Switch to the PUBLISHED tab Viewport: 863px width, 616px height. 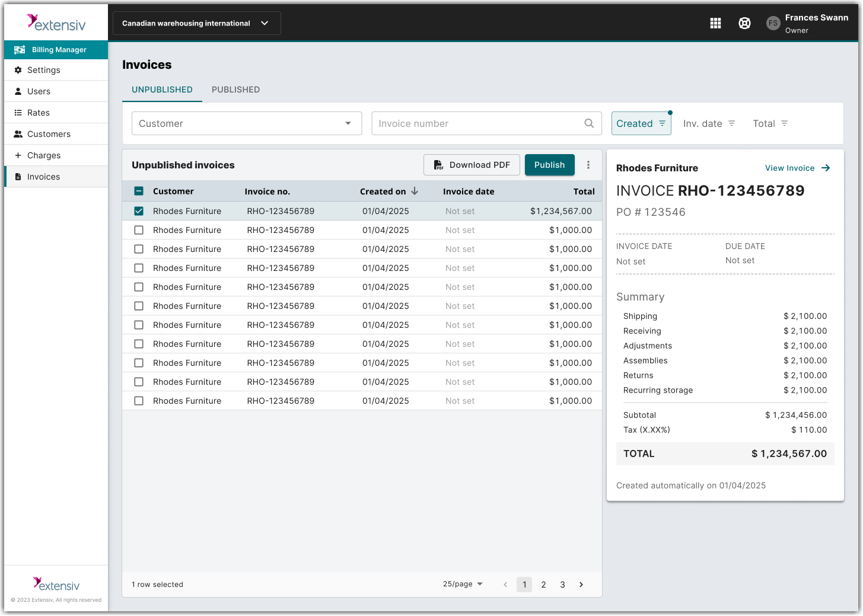[235, 90]
